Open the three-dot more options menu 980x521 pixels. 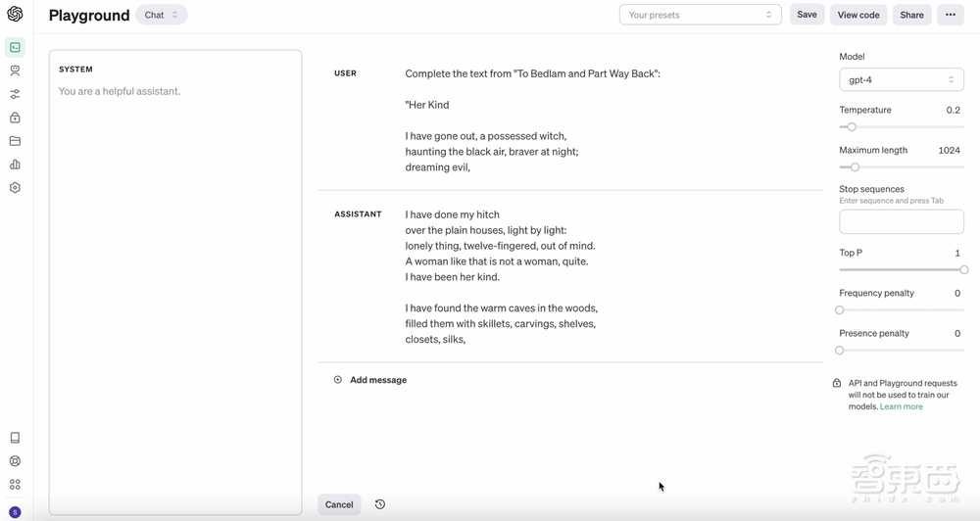coord(950,15)
